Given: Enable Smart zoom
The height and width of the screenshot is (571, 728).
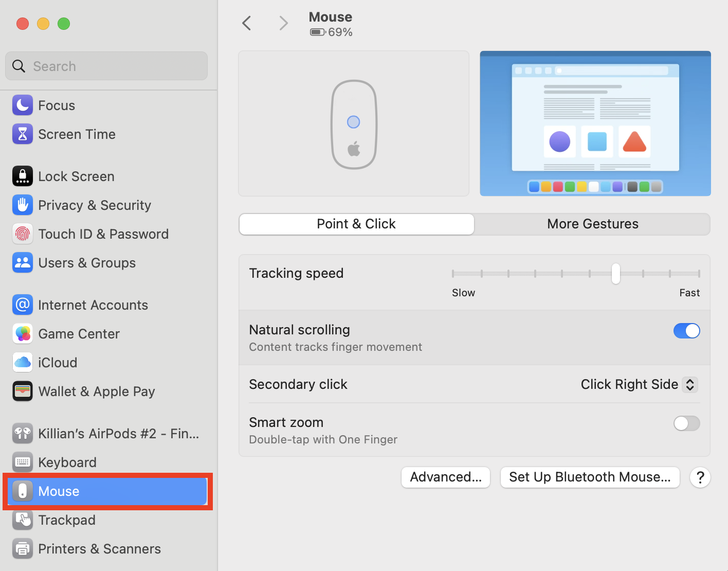Looking at the screenshot, I should point(687,423).
